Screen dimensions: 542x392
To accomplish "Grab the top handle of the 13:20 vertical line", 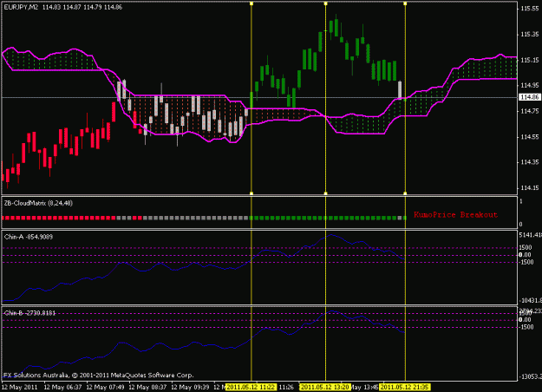I will [x=325, y=3].
